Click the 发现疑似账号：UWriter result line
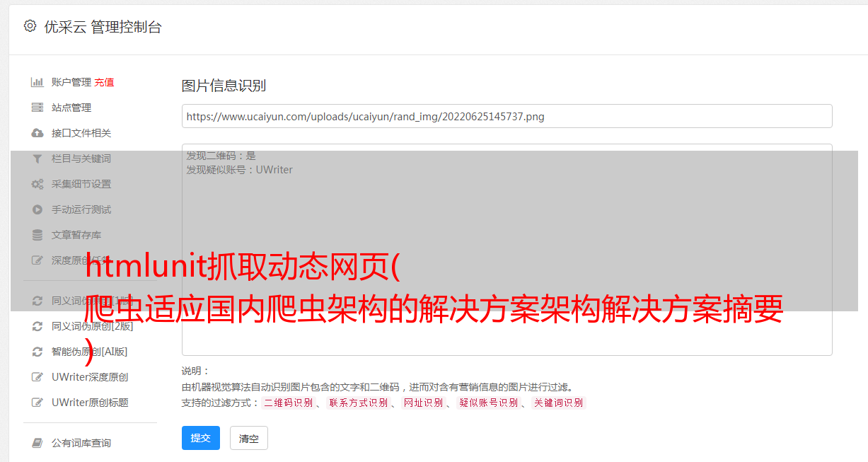 click(239, 170)
